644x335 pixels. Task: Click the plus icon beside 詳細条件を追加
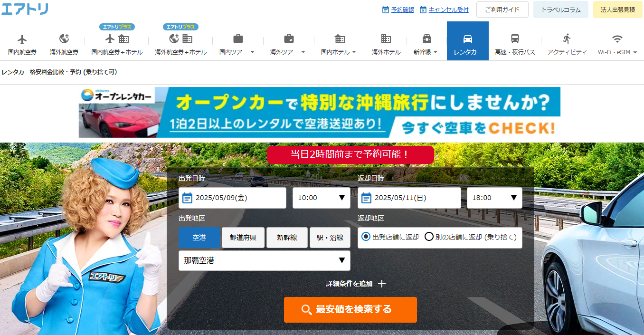point(382,284)
